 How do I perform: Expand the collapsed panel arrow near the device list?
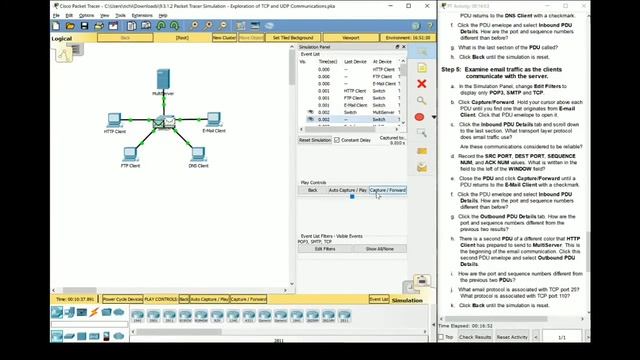[433, 325]
